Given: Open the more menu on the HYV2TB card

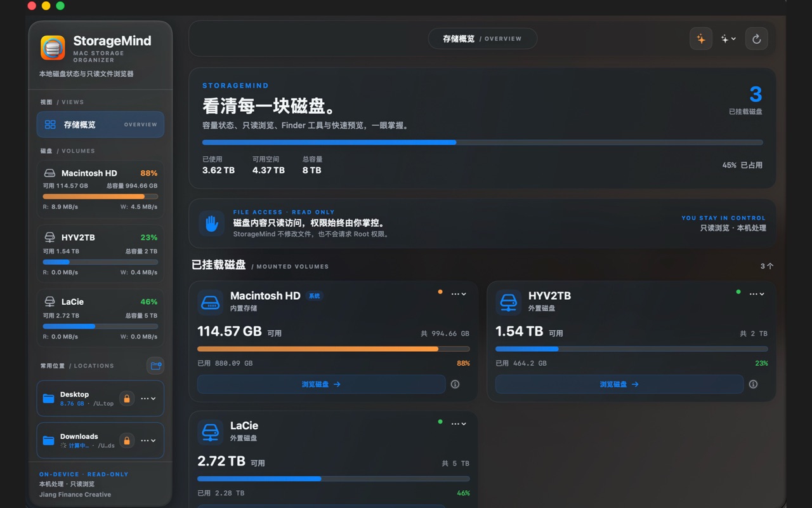Looking at the screenshot, I should 757,294.
